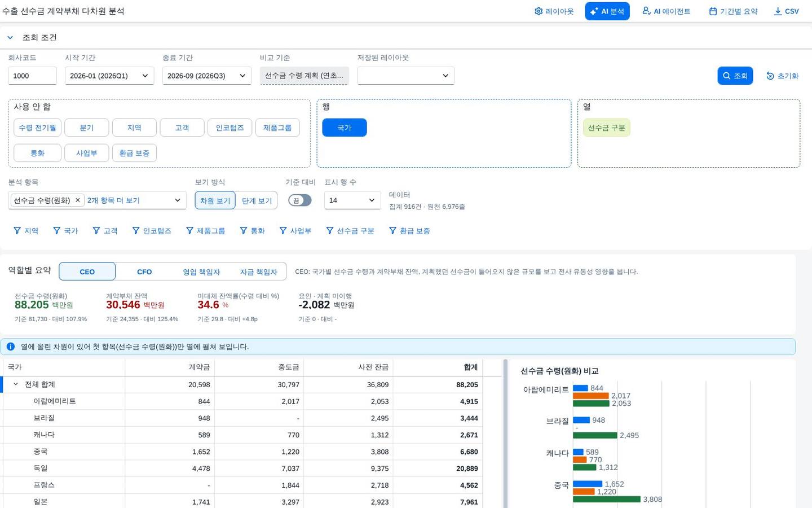This screenshot has height=508, width=812.
Task: Collapse the 전체 합계 row
Action: pos(16,384)
